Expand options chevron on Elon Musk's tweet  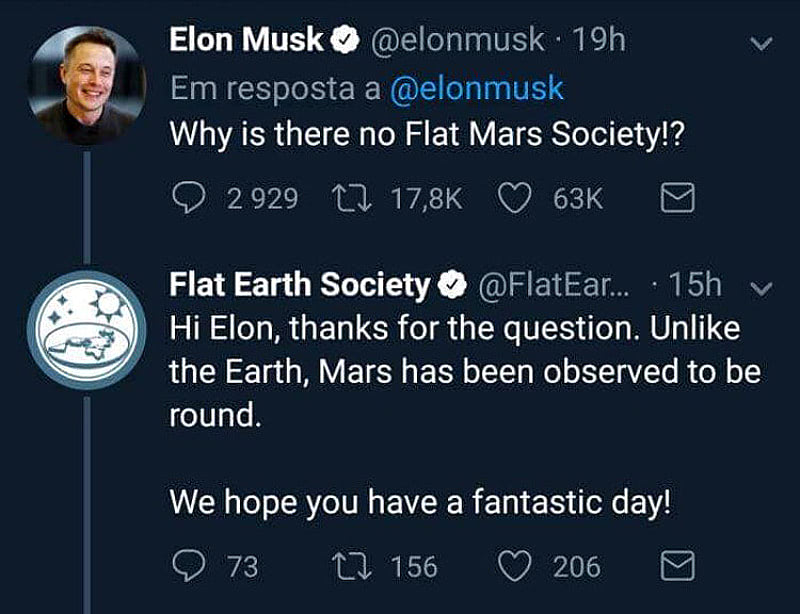pos(761,43)
